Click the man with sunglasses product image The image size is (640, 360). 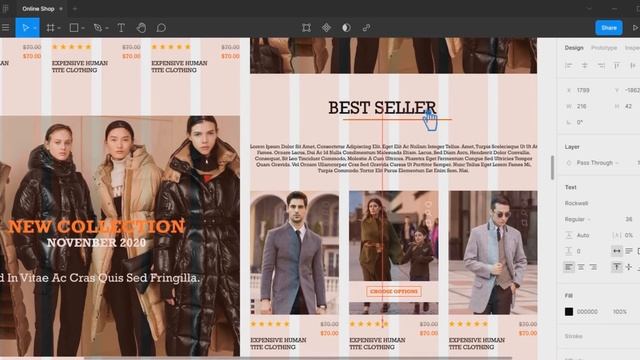(x=493, y=253)
